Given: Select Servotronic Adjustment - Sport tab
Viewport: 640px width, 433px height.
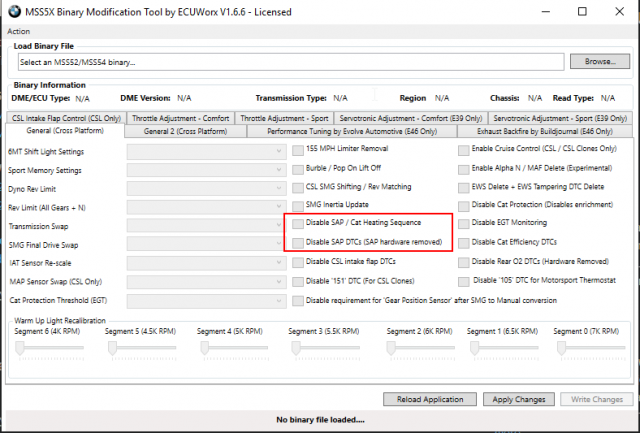Looking at the screenshot, I should 560,118.
